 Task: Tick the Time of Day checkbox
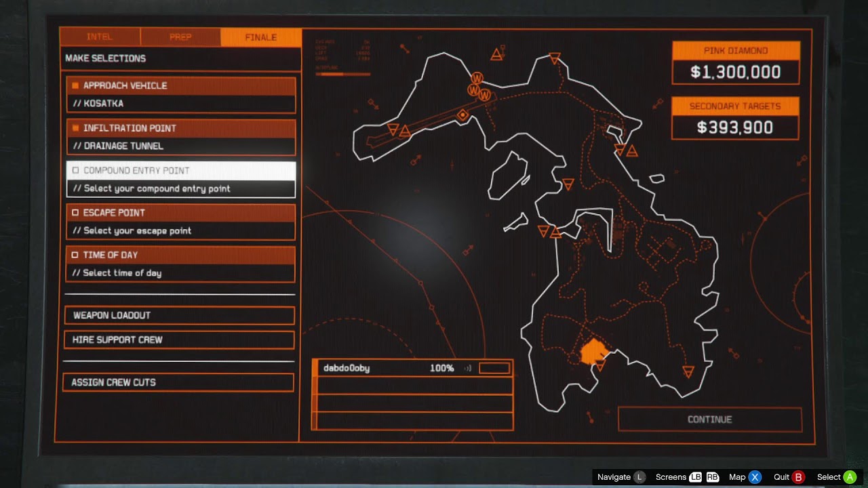(x=75, y=255)
